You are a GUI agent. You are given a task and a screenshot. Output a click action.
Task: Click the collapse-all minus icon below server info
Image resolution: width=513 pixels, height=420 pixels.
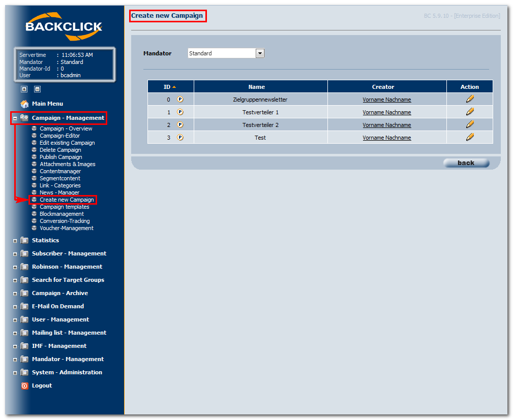pyautogui.click(x=37, y=89)
